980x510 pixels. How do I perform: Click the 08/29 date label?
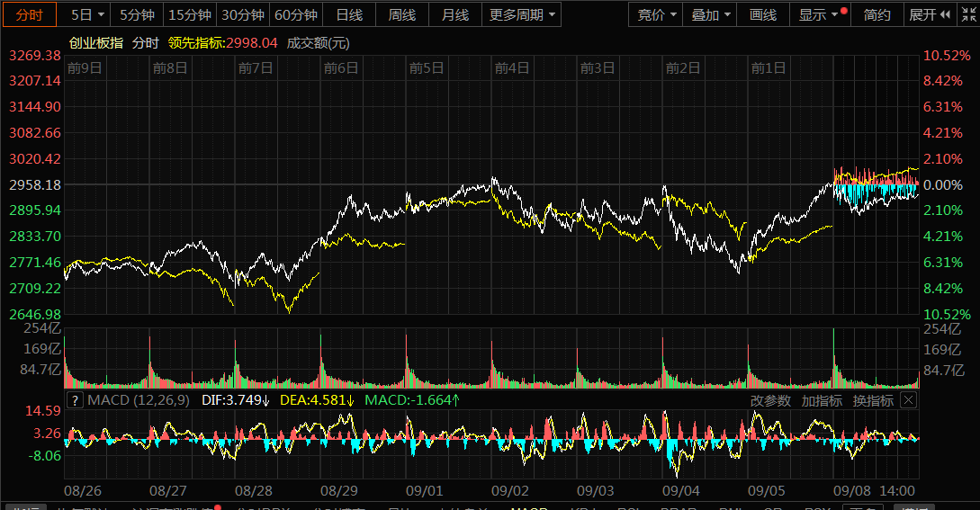pyautogui.click(x=339, y=491)
